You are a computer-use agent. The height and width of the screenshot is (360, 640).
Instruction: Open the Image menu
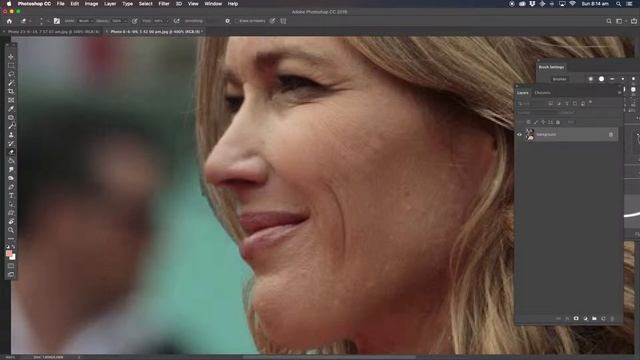(91, 4)
